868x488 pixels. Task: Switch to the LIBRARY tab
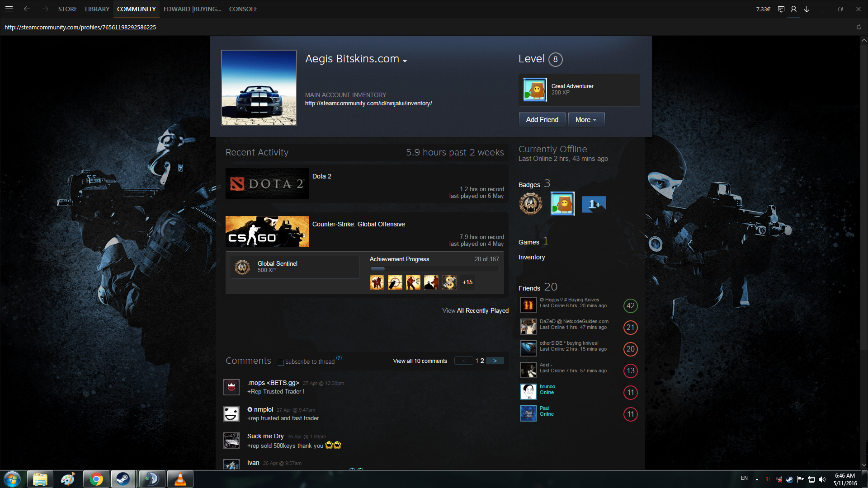(97, 9)
